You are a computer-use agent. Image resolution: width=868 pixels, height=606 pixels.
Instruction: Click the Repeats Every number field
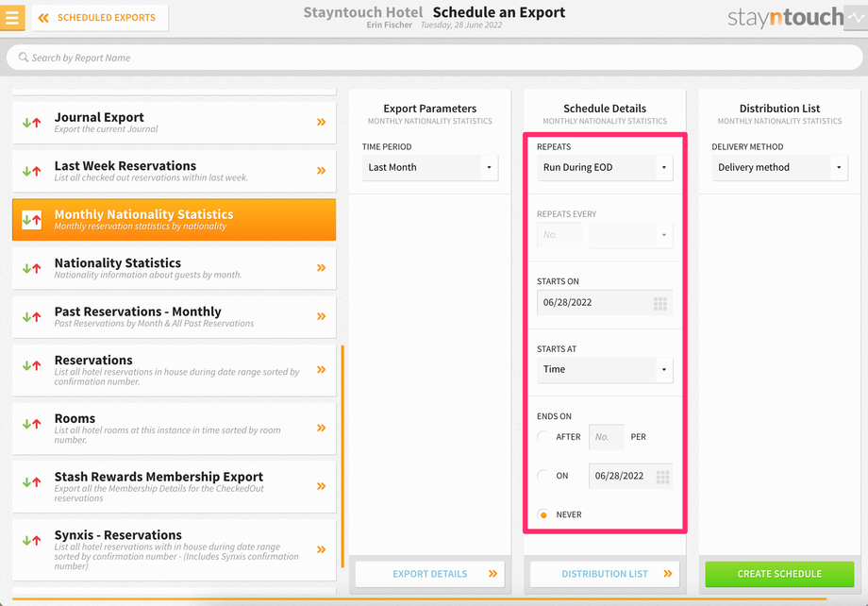tap(559, 235)
